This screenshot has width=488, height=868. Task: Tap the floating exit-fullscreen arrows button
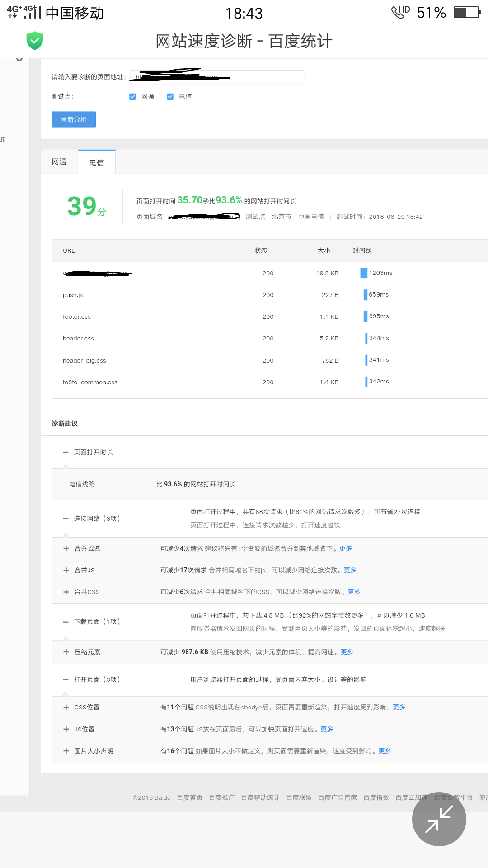pos(439,819)
